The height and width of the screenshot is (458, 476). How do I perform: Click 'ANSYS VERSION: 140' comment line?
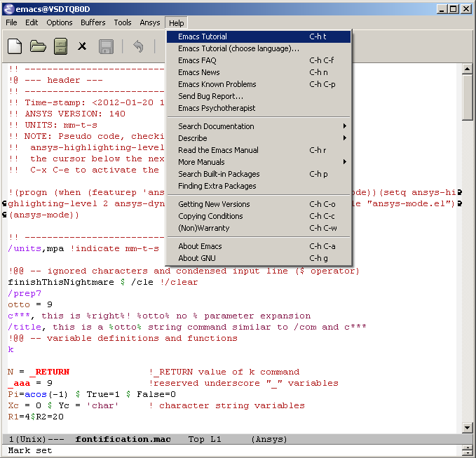[67, 114]
